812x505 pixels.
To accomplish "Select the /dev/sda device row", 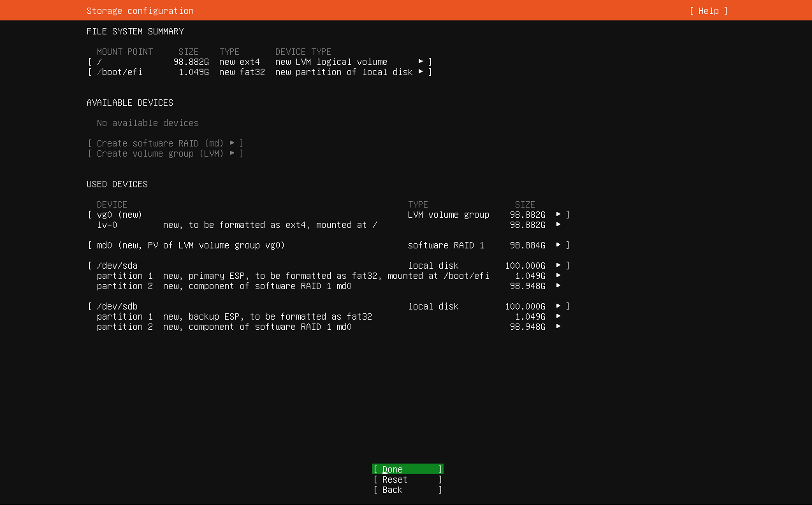I will coord(329,266).
